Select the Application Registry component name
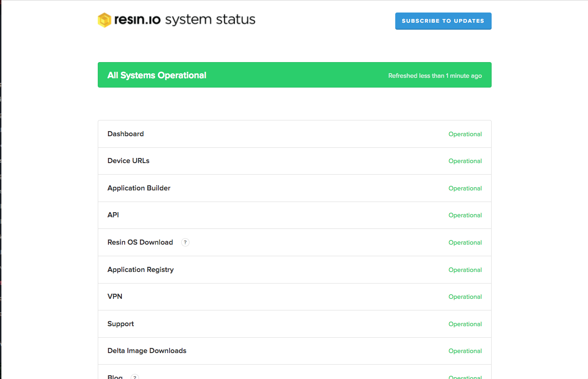 point(140,270)
